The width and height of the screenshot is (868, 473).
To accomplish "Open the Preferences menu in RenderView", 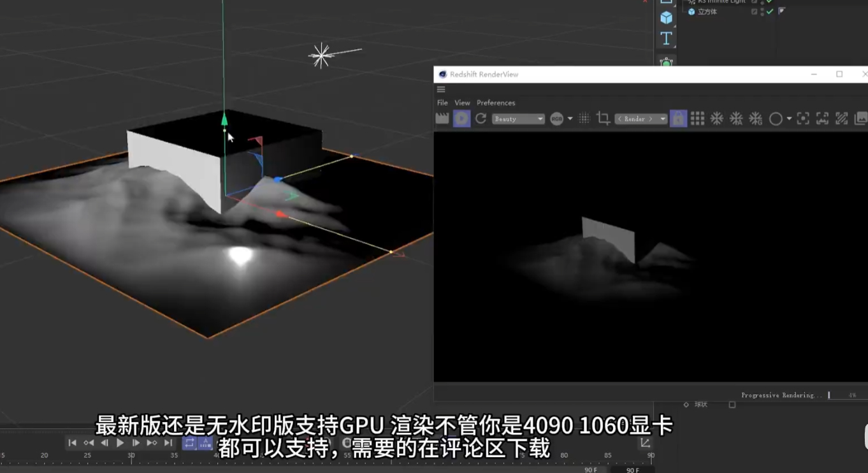I will click(x=496, y=102).
